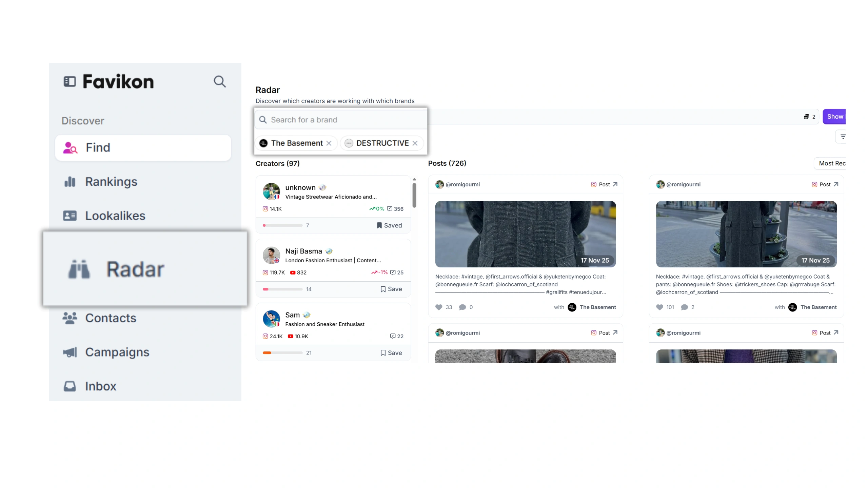Screen dimensions: 868x488
Task: Remove The Basement brand chip
Action: tap(329, 143)
